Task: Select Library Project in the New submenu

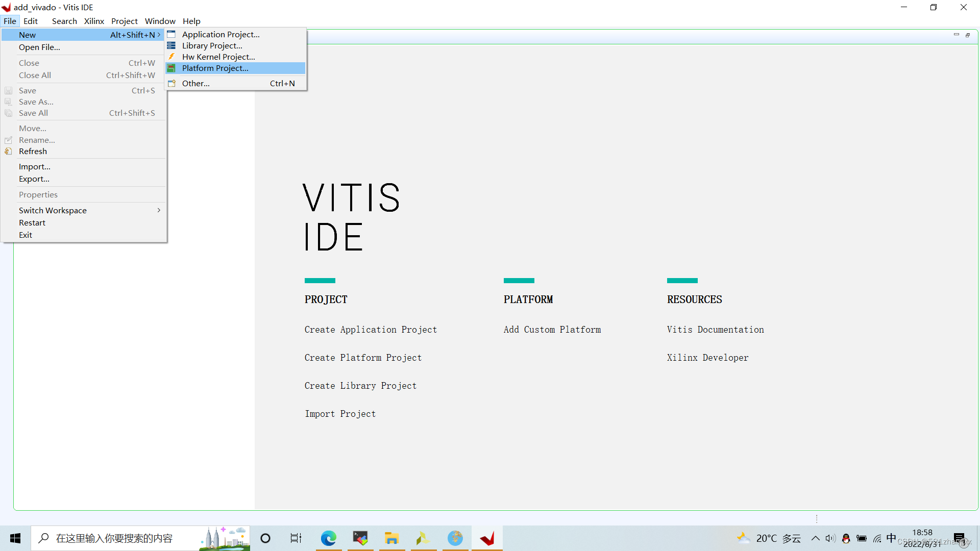Action: [x=212, y=45]
